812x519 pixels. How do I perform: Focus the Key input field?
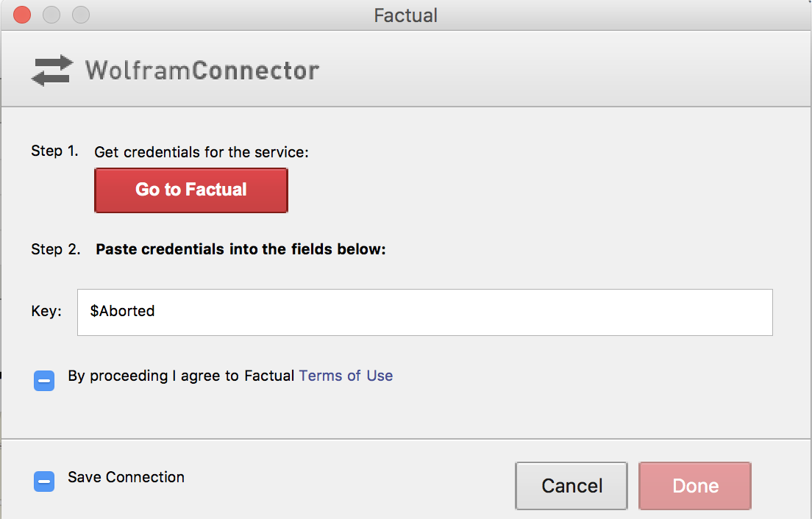tap(424, 312)
